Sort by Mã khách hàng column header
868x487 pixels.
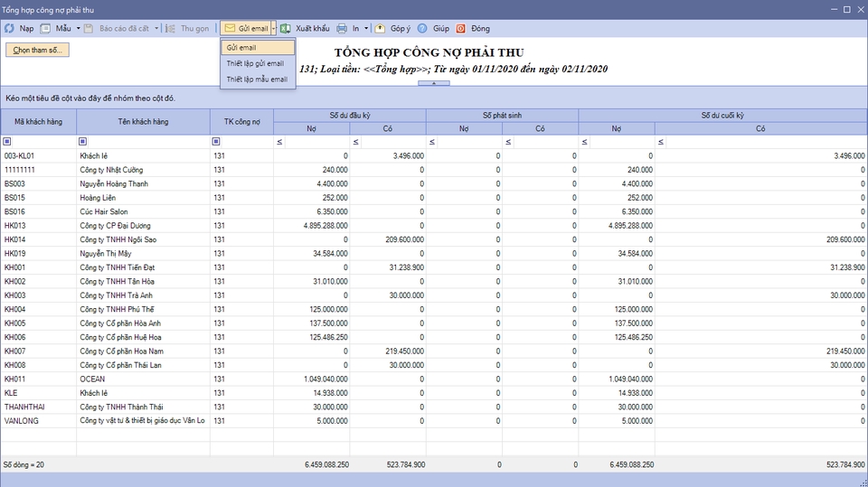point(38,122)
